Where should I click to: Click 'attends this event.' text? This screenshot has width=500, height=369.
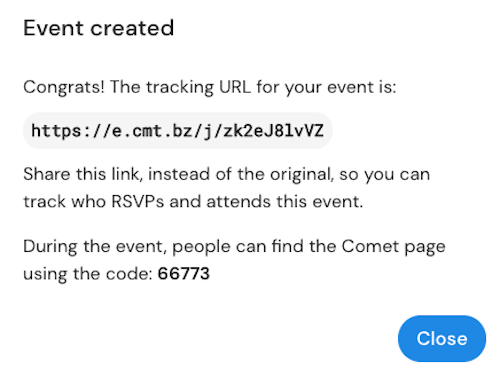point(285,202)
